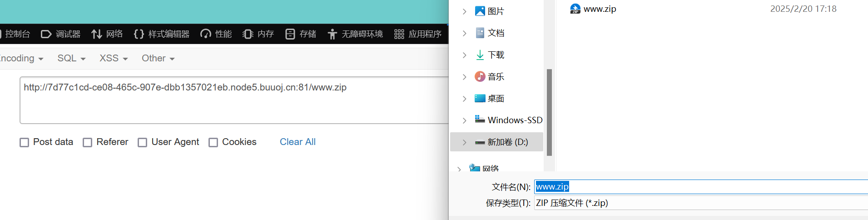Open the XSS dropdown menu
Image resolution: width=868 pixels, height=220 pixels.
tap(114, 58)
